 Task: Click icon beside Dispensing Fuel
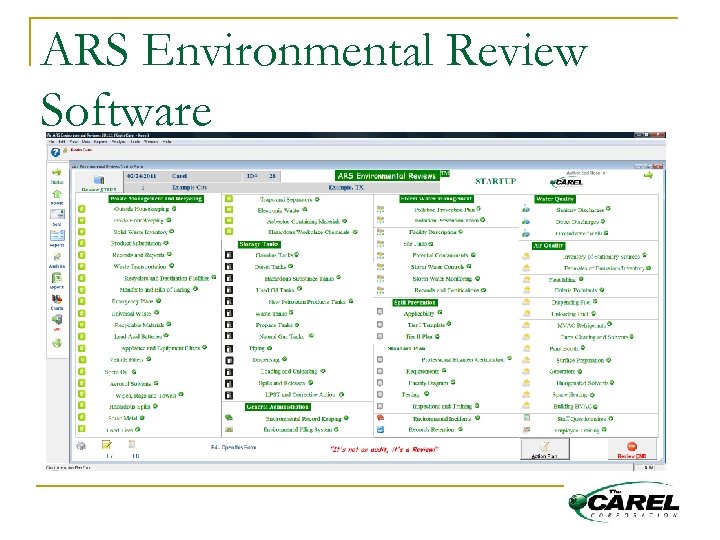[526, 302]
